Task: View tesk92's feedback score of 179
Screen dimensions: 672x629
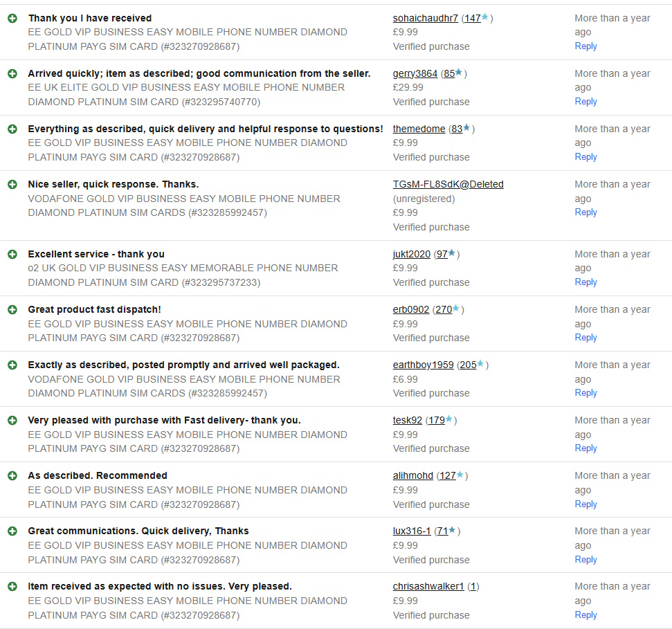Action: pyautogui.click(x=436, y=420)
